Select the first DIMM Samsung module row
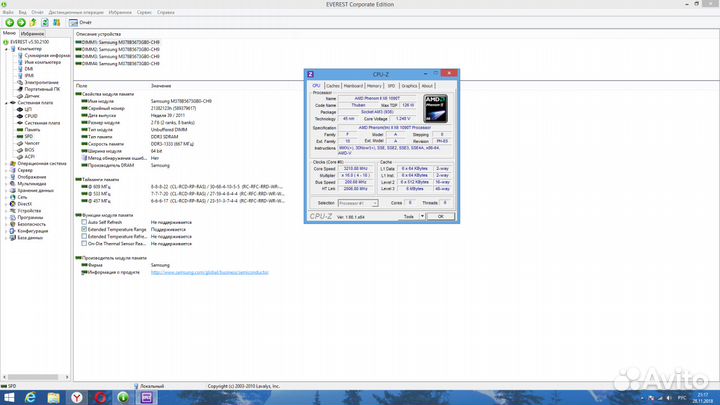Viewport: 720px width, 405px height. point(118,42)
